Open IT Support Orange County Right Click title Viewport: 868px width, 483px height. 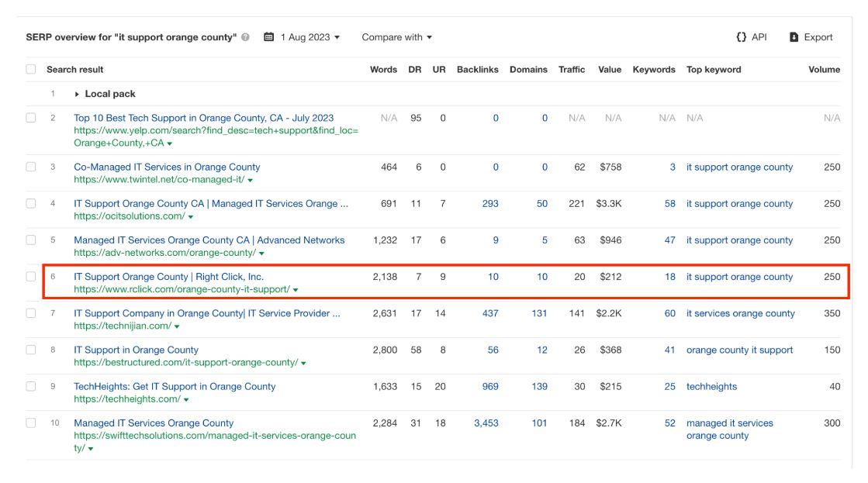click(168, 277)
